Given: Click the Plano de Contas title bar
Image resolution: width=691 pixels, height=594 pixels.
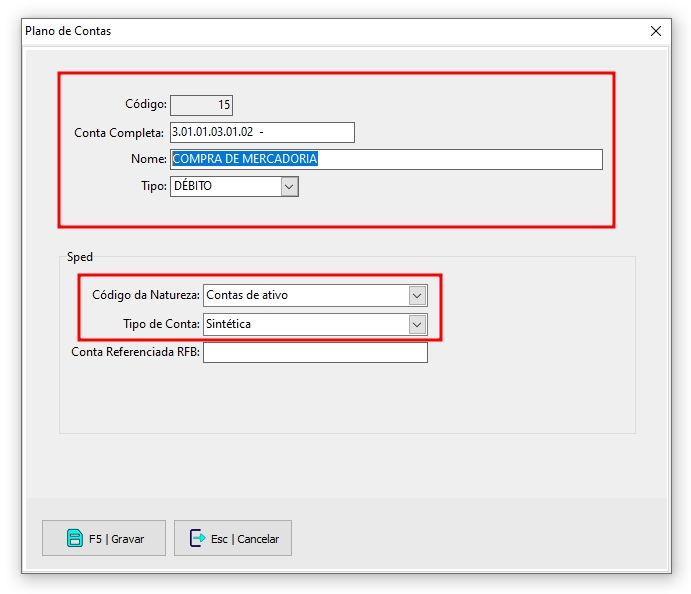Looking at the screenshot, I should [x=300, y=31].
